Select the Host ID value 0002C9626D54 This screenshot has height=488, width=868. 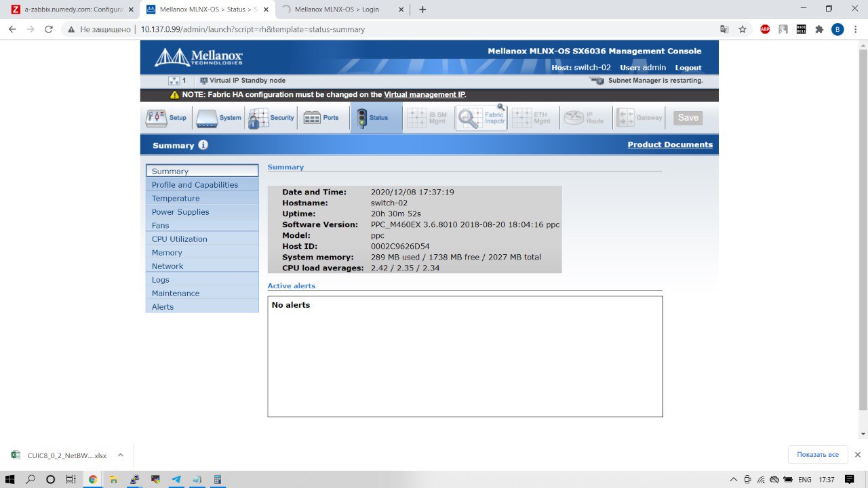tap(400, 246)
